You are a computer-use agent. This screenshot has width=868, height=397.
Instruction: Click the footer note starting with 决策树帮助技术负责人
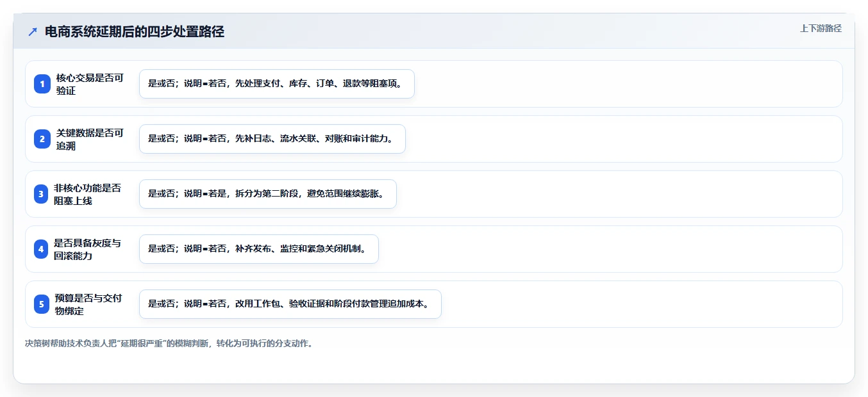click(x=169, y=343)
